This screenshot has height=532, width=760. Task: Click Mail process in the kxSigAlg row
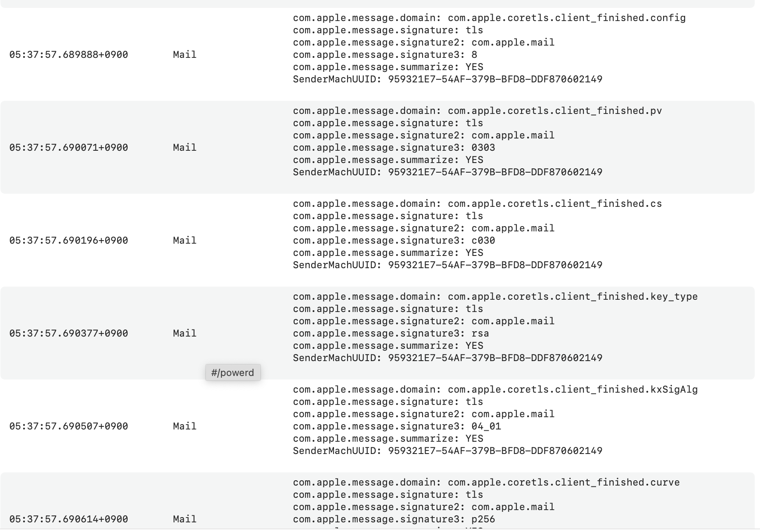click(x=185, y=426)
